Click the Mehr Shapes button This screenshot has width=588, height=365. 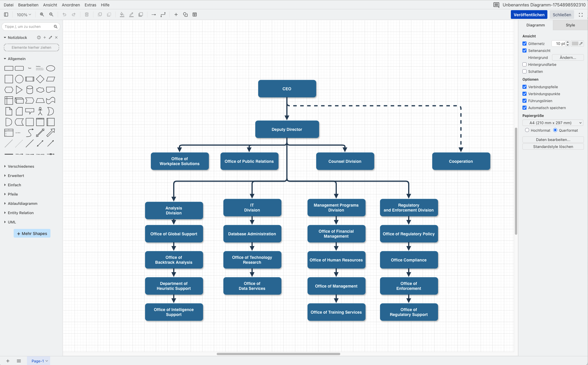[x=32, y=234]
